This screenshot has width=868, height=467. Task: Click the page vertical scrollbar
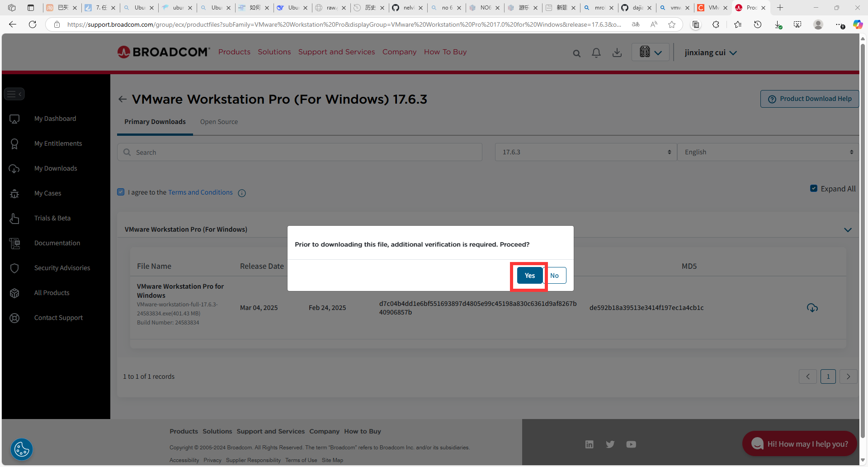863,226
